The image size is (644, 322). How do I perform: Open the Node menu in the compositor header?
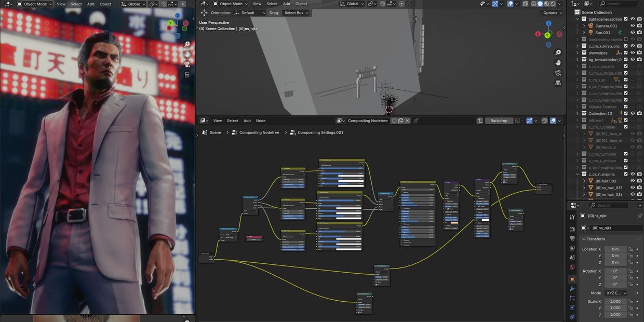(261, 120)
